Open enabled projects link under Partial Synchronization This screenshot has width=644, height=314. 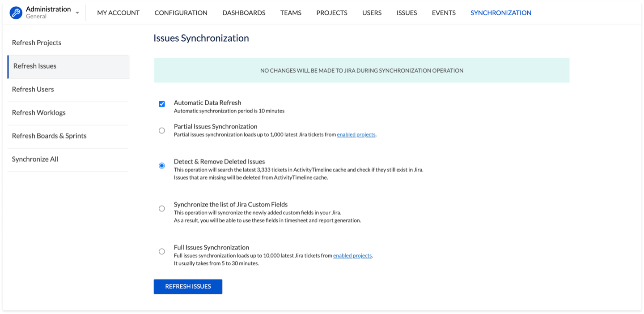356,134
